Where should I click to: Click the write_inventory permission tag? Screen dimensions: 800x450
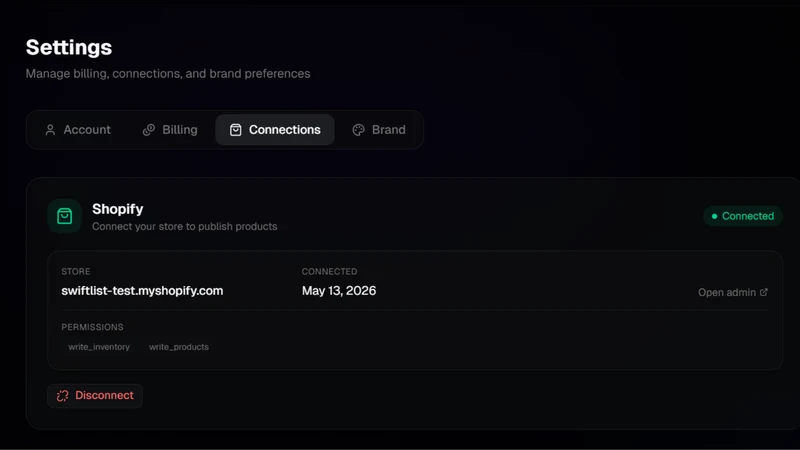pos(99,347)
